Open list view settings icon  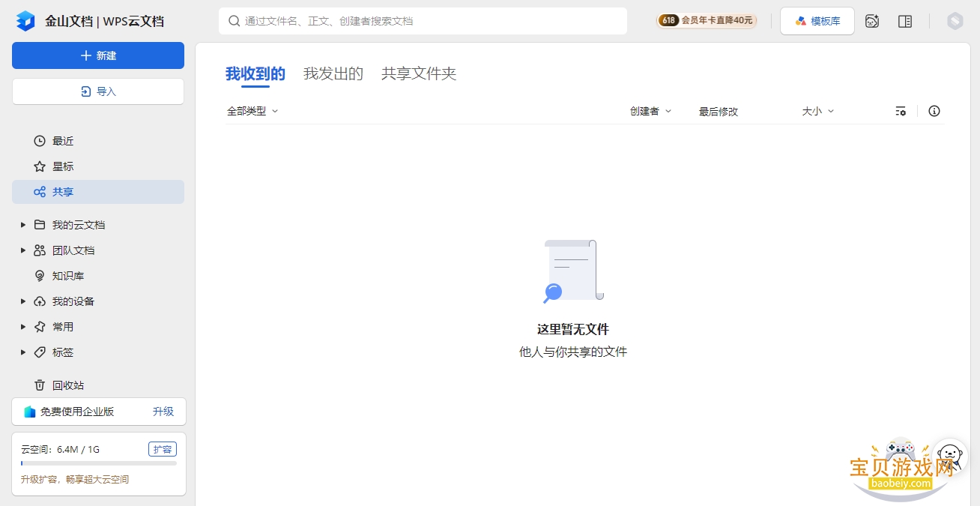(x=901, y=111)
